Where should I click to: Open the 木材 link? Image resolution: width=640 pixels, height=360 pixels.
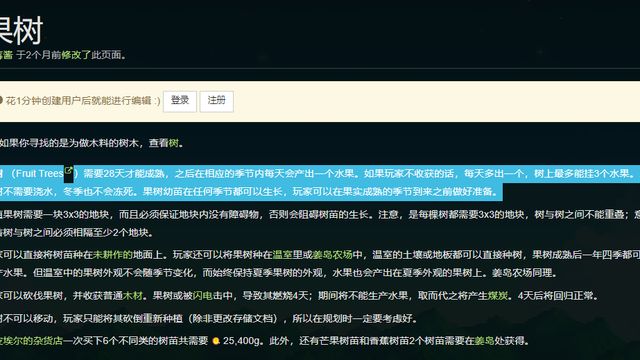pyautogui.click(x=133, y=296)
